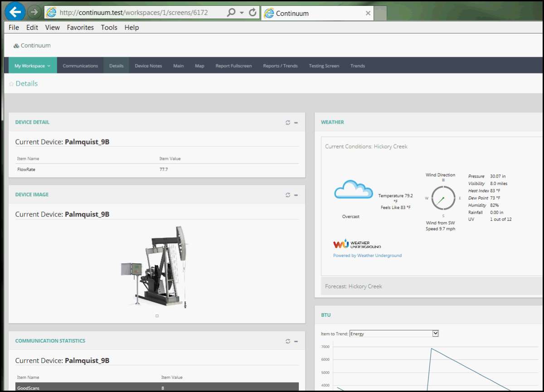Open the My Workspace dropdown
Viewport: 544px width, 392px height.
coord(33,66)
